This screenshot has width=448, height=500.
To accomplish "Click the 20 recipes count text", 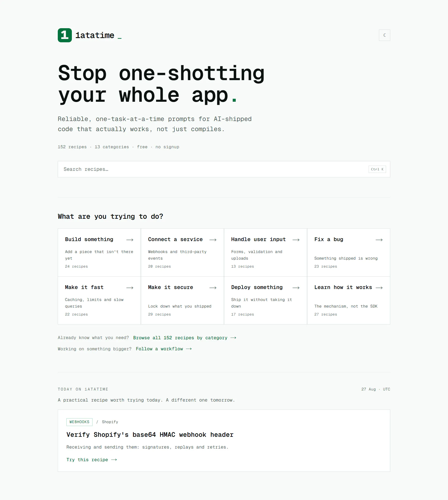I will [159, 266].
